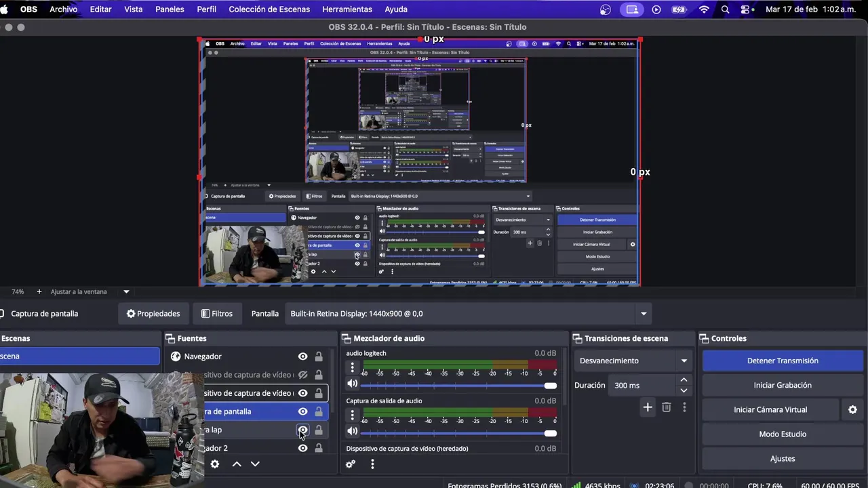
Task: Open source Propiedades button
Action: [x=153, y=314]
